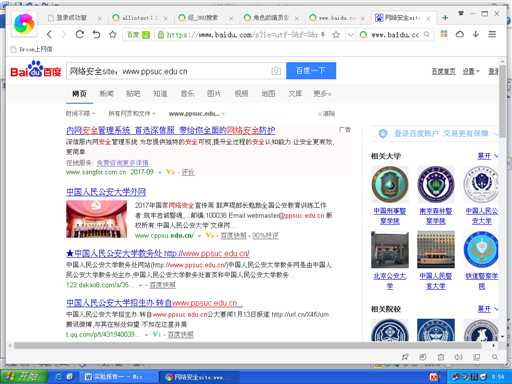Click the 外网 result thumbnail image
Image resolution: width=512 pixels, height=384 pixels.
click(96, 219)
